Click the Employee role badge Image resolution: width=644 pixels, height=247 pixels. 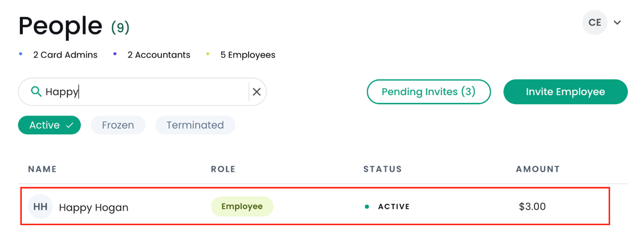point(242,206)
